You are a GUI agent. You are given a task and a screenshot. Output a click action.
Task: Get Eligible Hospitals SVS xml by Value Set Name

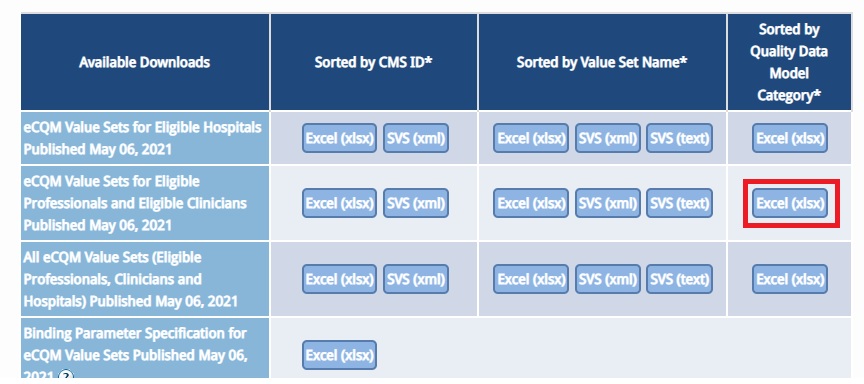(608, 138)
